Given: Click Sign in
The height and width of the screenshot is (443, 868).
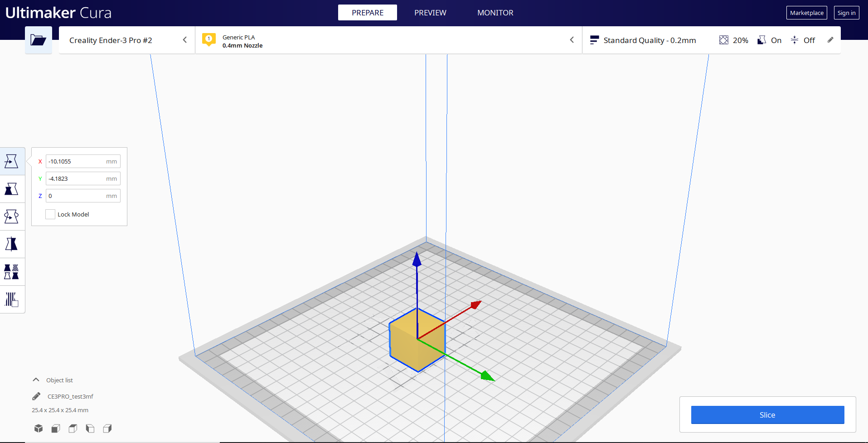Looking at the screenshot, I should (846, 13).
